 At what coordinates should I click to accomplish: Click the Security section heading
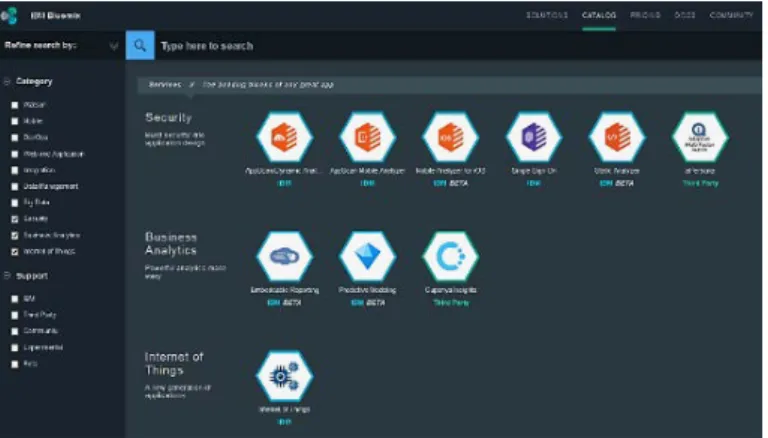168,118
